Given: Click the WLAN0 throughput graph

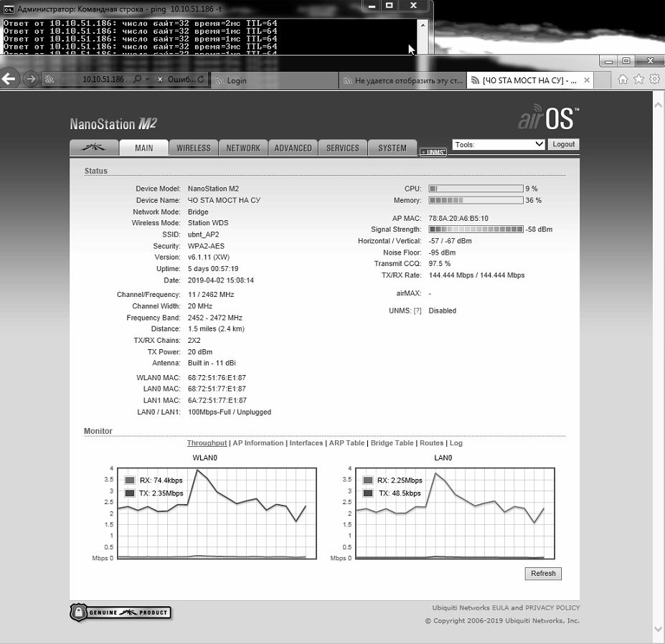Looking at the screenshot, I should pos(217,513).
